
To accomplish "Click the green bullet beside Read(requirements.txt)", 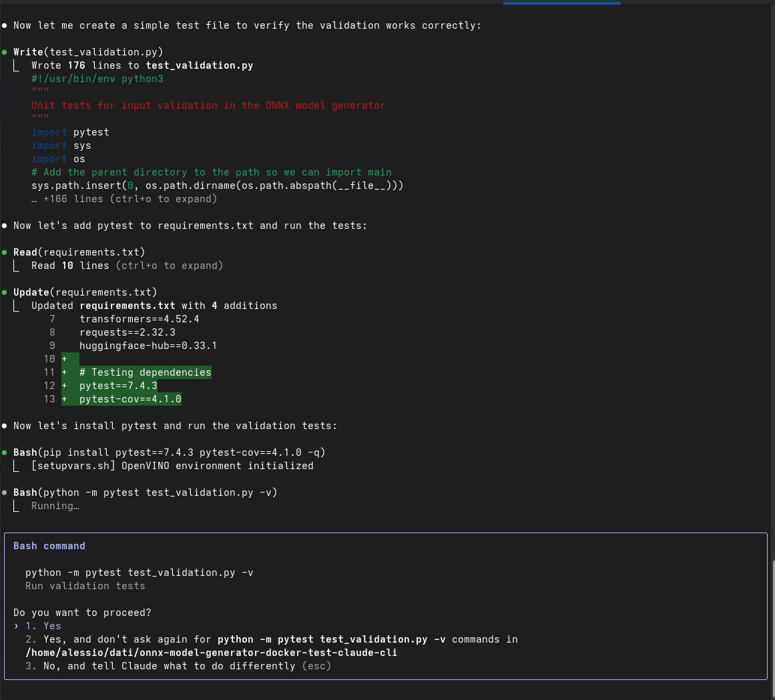I will (x=5, y=252).
